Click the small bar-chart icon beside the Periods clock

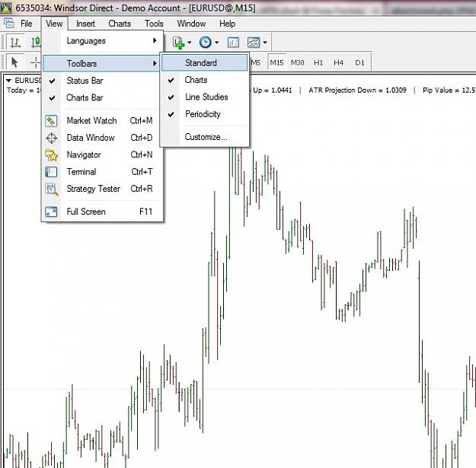coord(233,42)
